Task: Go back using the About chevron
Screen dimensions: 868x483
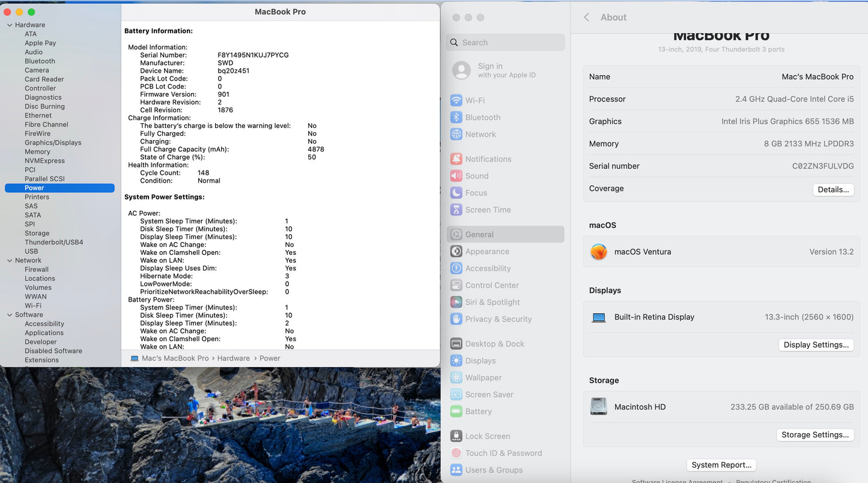Action: pyautogui.click(x=587, y=17)
